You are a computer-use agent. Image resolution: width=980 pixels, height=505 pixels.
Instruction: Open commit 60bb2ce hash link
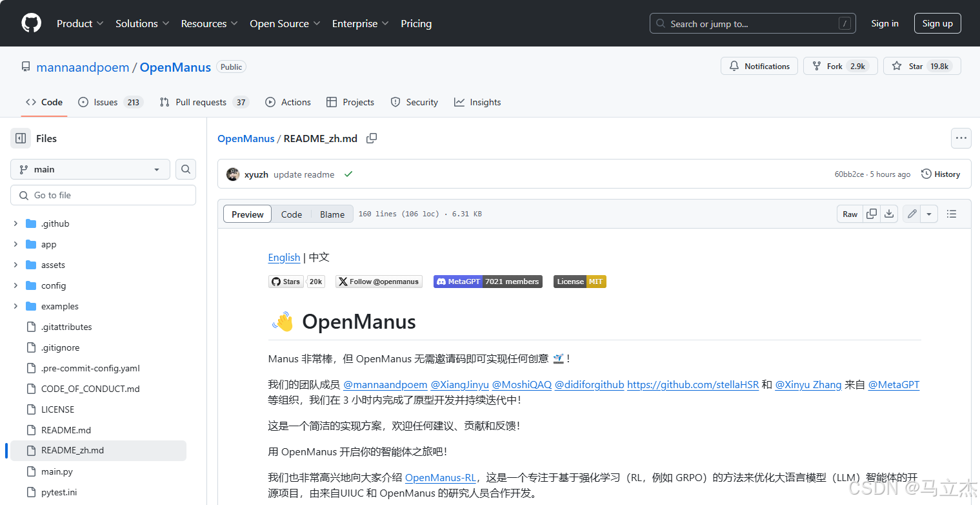pos(849,174)
